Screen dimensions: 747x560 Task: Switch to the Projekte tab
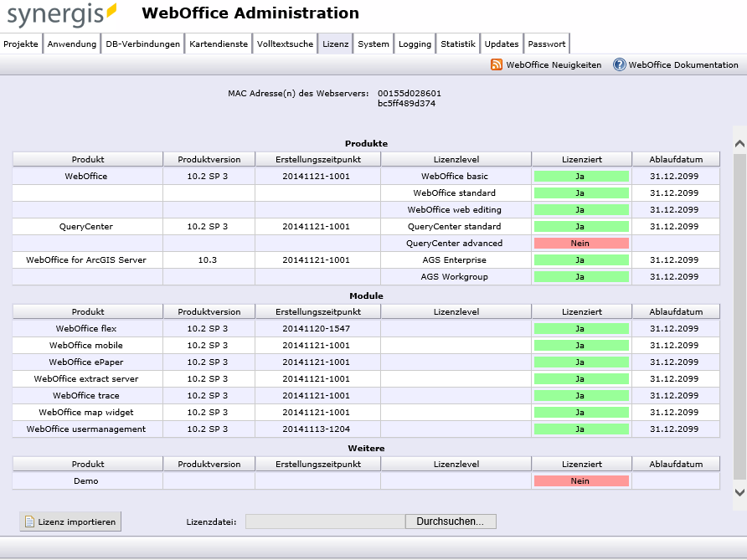21,43
